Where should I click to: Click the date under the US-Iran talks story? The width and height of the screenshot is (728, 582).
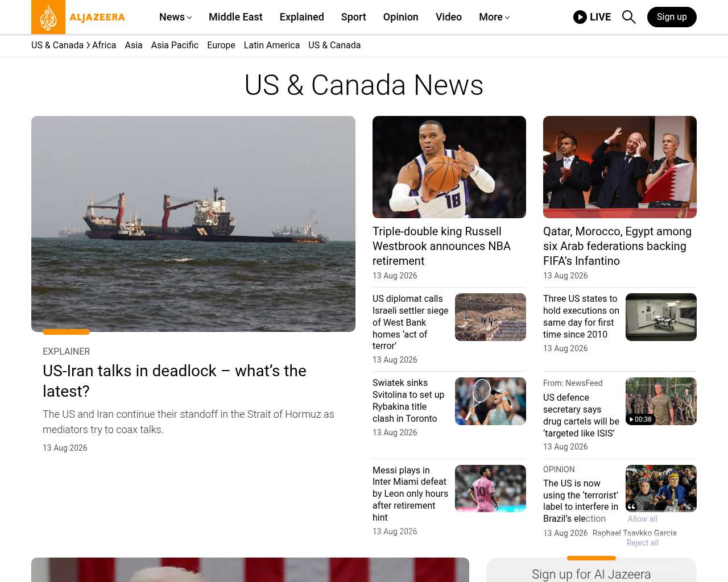pyautogui.click(x=65, y=448)
